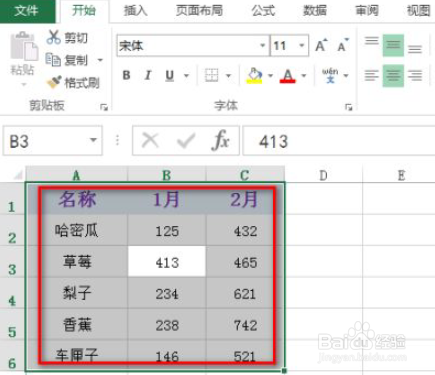Image resolution: width=435 pixels, height=375 pixels.
Task: Click the formula bar showing 413
Action: pos(339,141)
